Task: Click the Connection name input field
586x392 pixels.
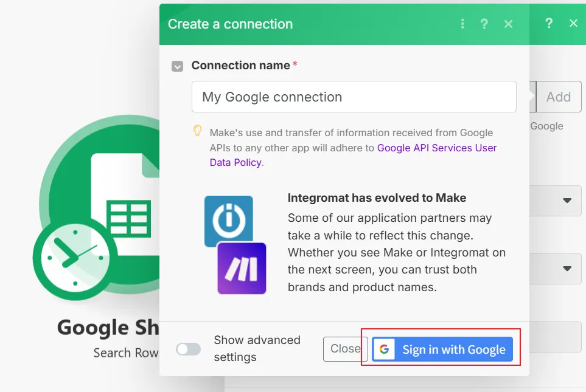Action: point(354,97)
